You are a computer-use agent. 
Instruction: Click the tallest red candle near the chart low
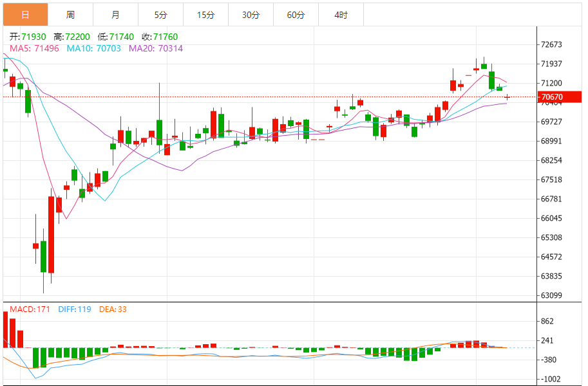tap(51, 235)
